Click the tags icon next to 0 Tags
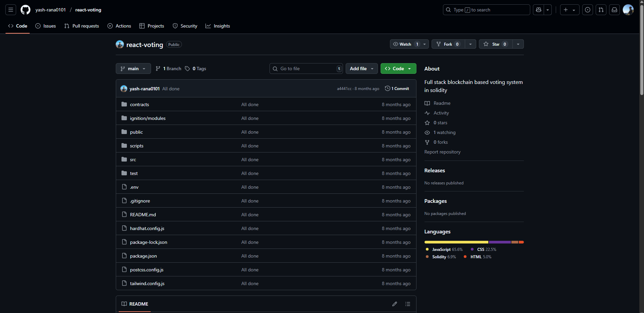Screen dimensions: 644x313 [x=187, y=69]
